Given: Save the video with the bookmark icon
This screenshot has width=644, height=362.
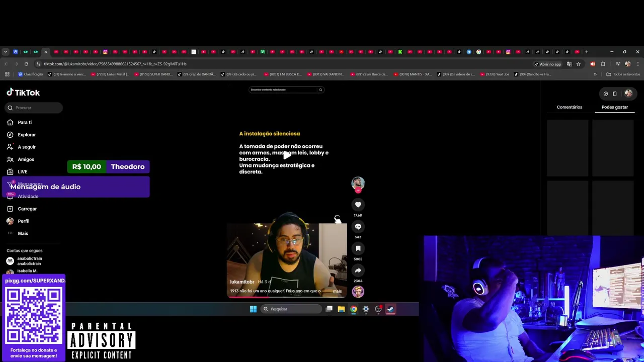Looking at the screenshot, I should coord(358,248).
